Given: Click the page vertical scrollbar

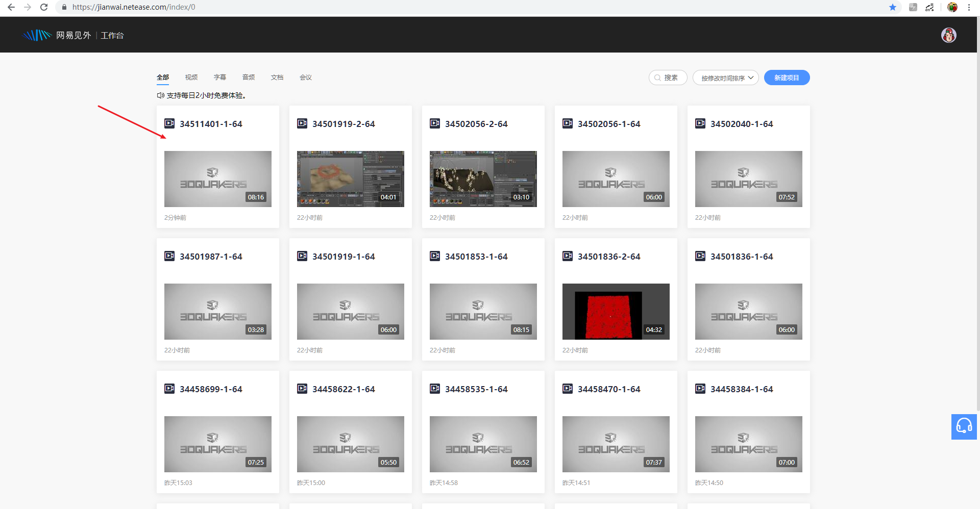Looking at the screenshot, I should [x=978, y=214].
